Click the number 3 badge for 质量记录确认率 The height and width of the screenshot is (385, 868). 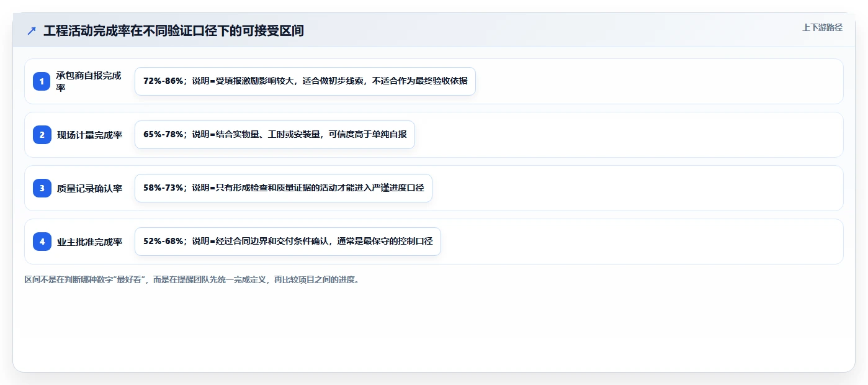coord(42,188)
